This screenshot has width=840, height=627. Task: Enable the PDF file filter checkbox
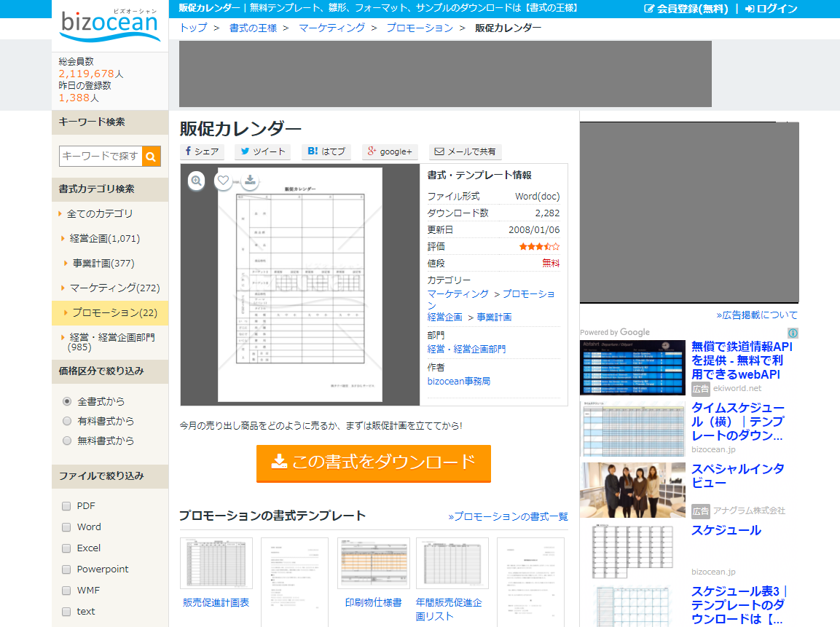point(66,505)
